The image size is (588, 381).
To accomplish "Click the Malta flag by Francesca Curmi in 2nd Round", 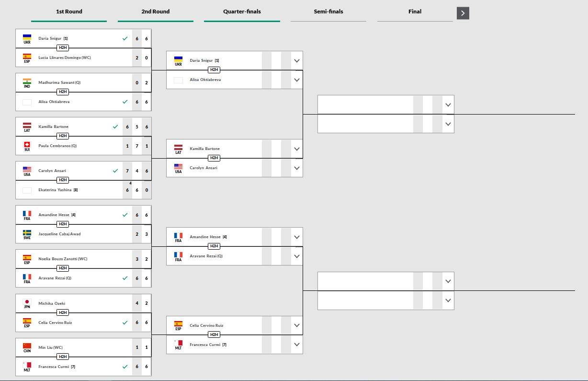I will pos(178,343).
